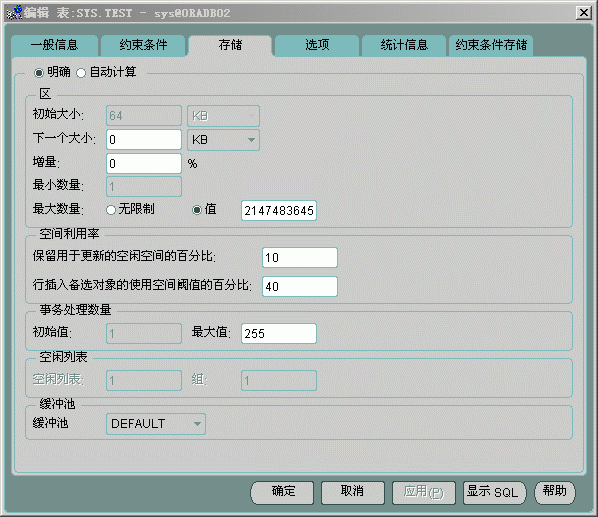598x517 pixels.
Task: Expand the KB unit dropdown for 下一个大小
Action: click(x=223, y=140)
